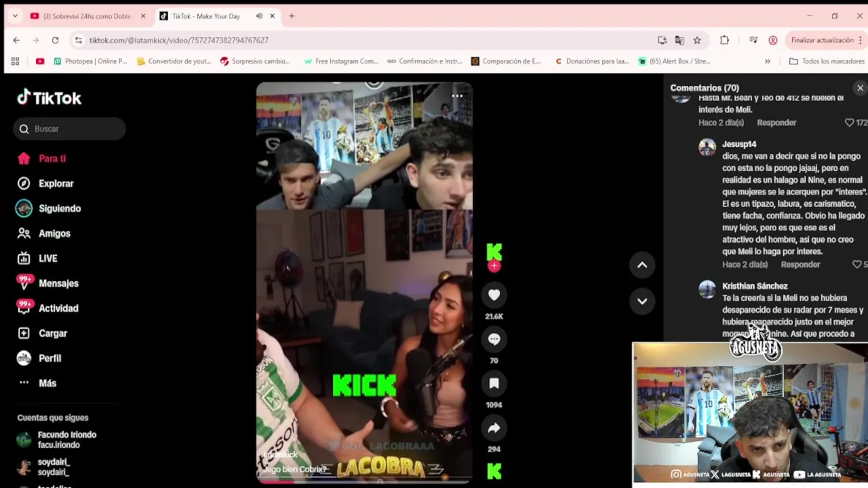The width and height of the screenshot is (868, 488).
Task: Open the apps grid in bookmarks bar
Action: 15,61
